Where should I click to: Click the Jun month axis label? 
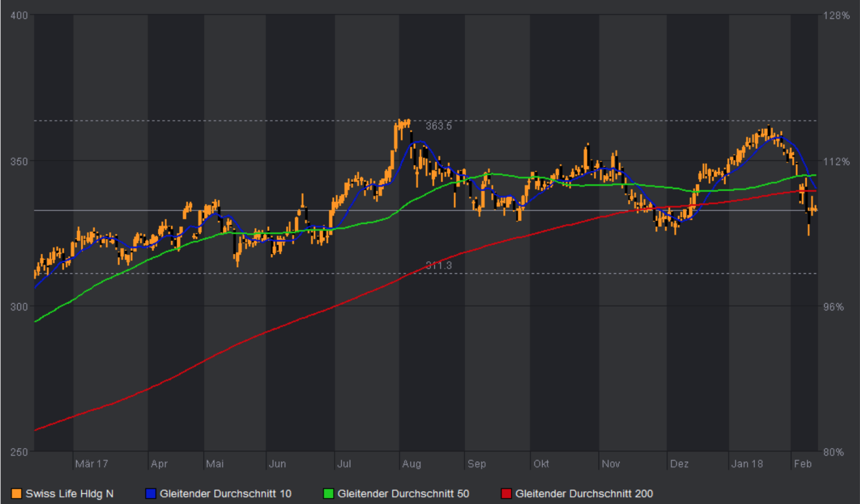click(277, 464)
